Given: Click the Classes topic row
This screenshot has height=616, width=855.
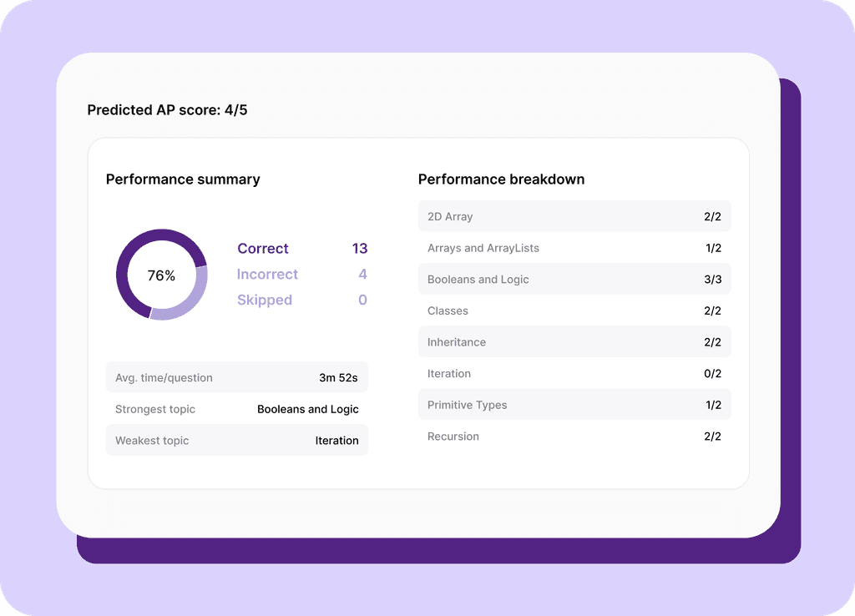Looking at the screenshot, I should [x=574, y=311].
